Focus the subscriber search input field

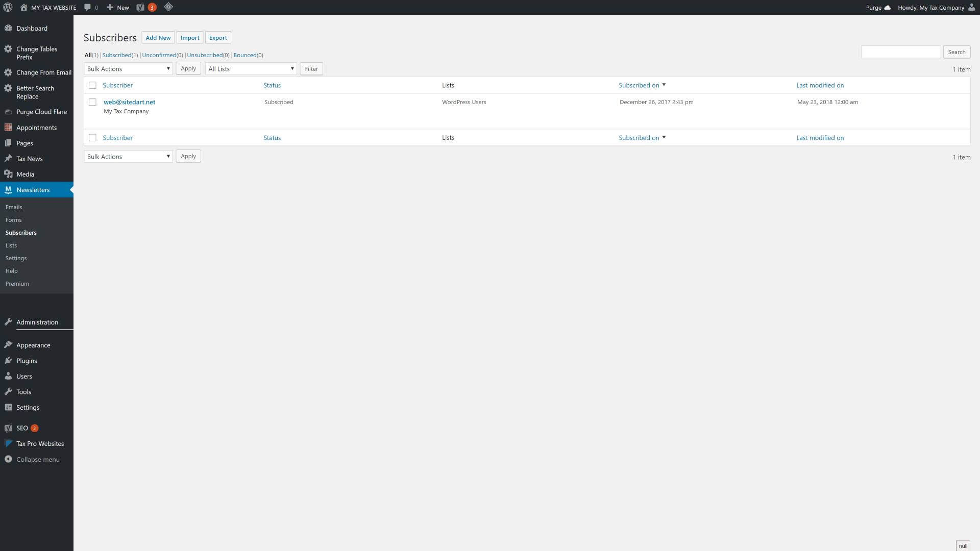900,52
